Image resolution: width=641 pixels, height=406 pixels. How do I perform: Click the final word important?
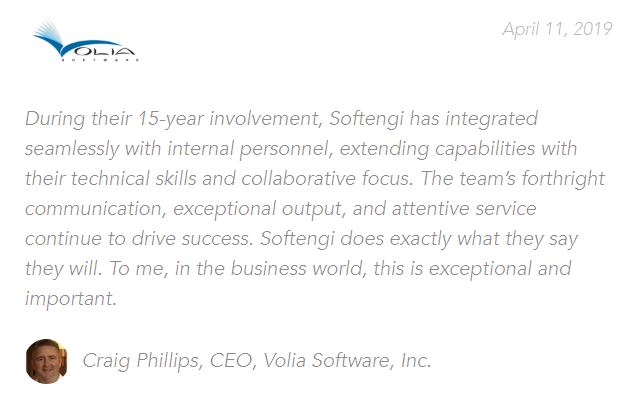tap(69, 299)
